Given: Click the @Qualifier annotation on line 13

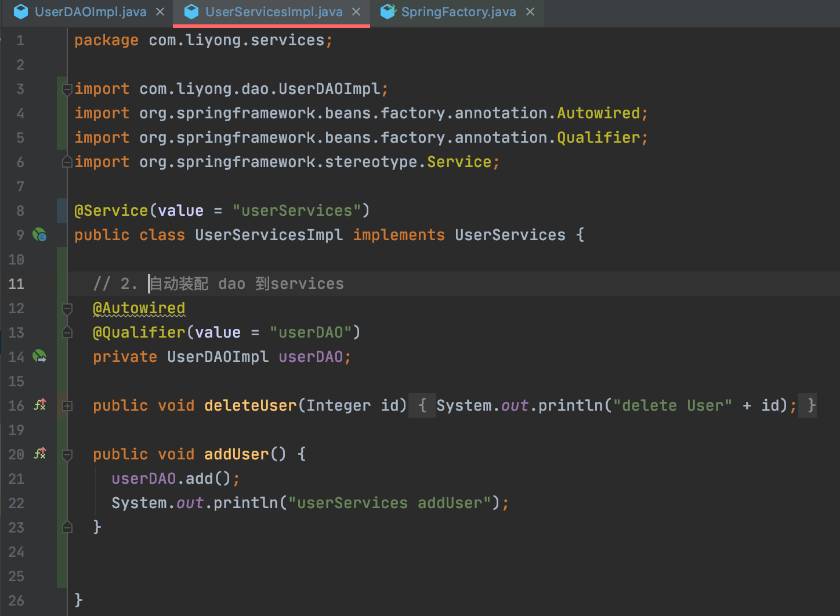Looking at the screenshot, I should point(139,332).
